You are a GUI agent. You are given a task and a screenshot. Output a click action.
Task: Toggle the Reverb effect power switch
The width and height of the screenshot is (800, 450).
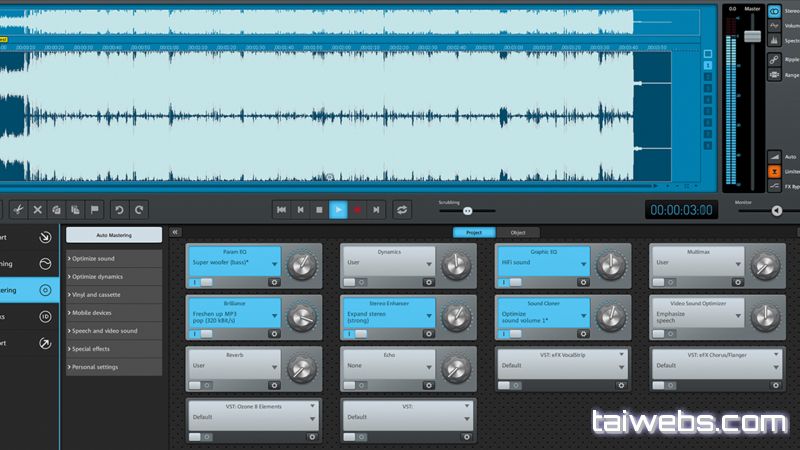click(200, 384)
